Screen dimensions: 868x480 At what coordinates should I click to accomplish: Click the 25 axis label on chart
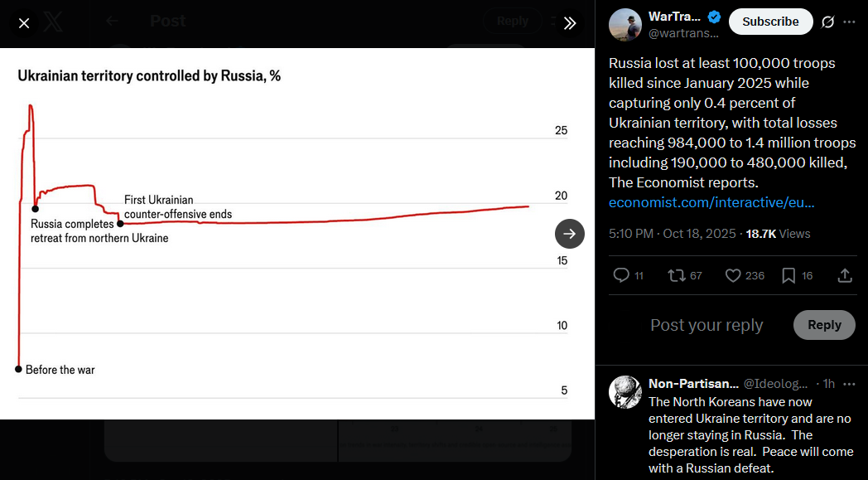(x=561, y=130)
